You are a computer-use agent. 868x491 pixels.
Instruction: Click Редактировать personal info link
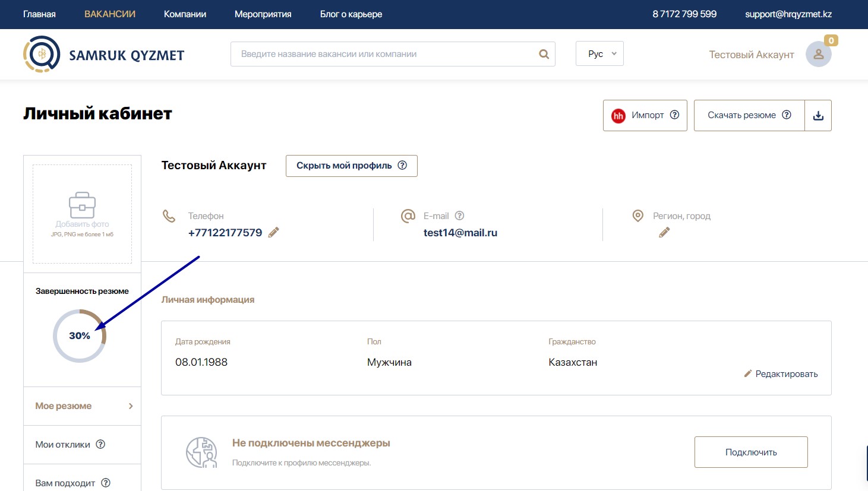click(787, 374)
